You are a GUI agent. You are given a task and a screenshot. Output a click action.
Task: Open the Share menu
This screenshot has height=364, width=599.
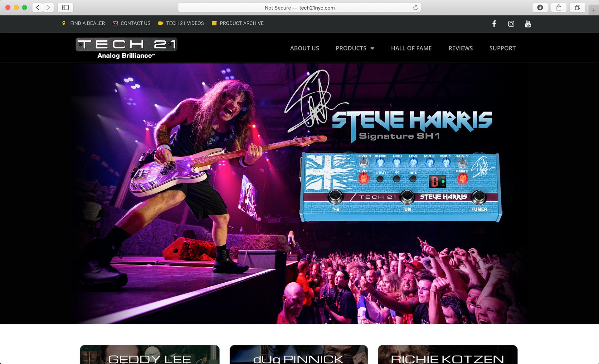coord(559,7)
